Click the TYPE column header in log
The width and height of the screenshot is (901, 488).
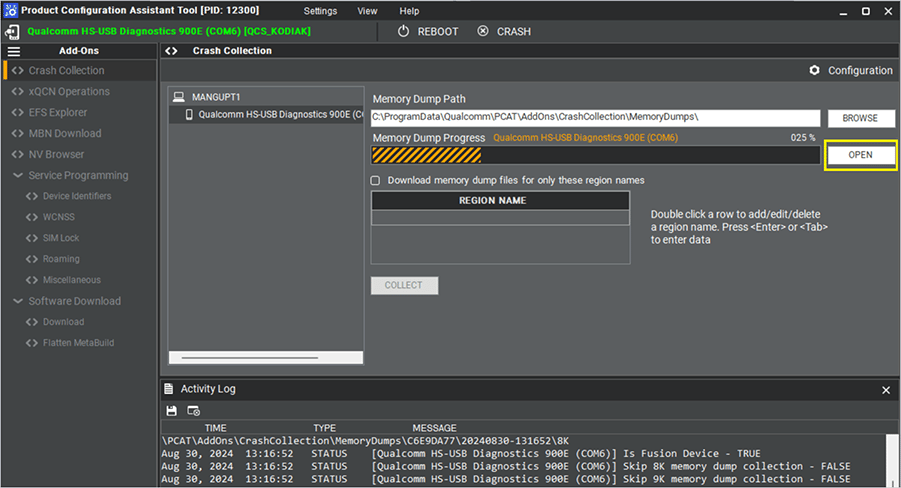(x=324, y=428)
